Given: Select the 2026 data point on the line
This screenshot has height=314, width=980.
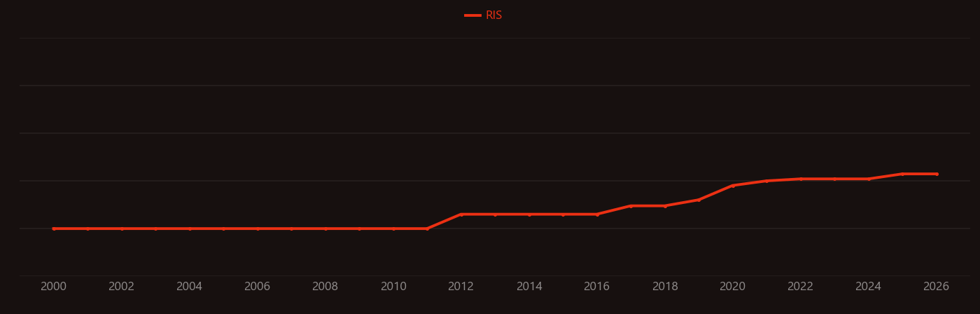Looking at the screenshot, I should pyautogui.click(x=937, y=174).
